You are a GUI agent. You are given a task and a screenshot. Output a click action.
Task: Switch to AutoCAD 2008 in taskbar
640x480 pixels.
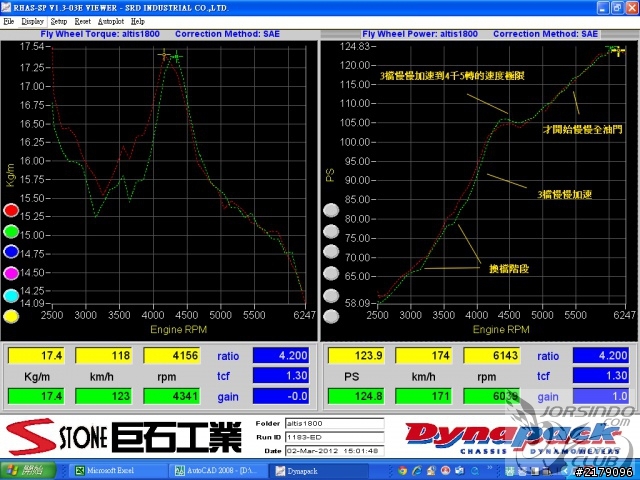tap(220, 471)
